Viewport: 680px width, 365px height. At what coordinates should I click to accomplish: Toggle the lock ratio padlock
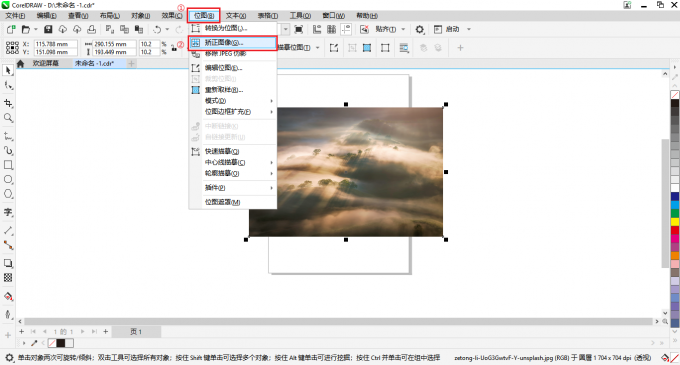[x=174, y=48]
